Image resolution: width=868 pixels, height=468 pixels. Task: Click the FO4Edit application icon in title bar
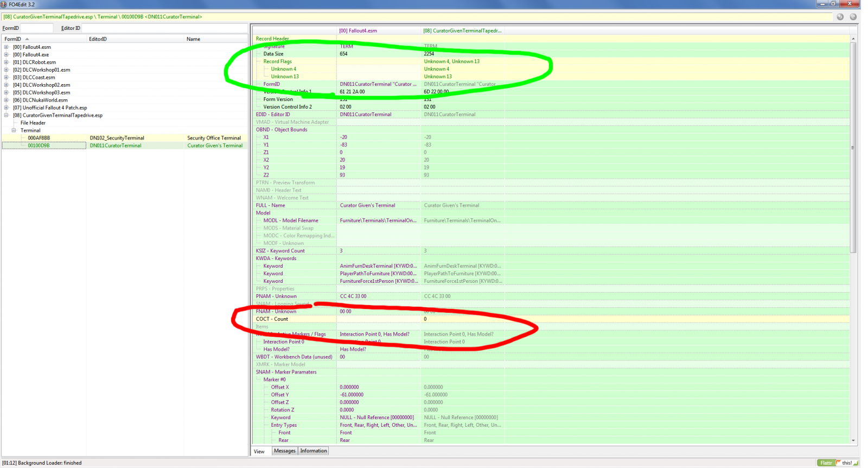[4, 4]
